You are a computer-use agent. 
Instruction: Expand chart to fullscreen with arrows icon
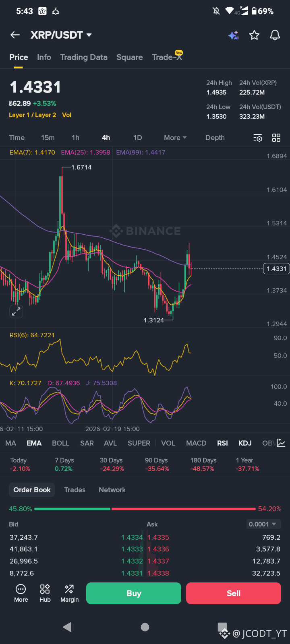(x=16, y=311)
